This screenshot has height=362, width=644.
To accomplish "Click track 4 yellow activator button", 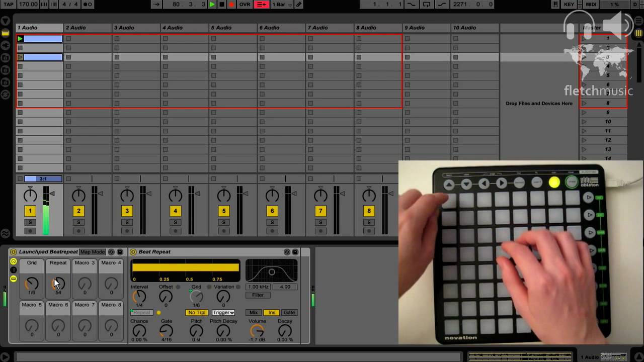I will tap(175, 211).
